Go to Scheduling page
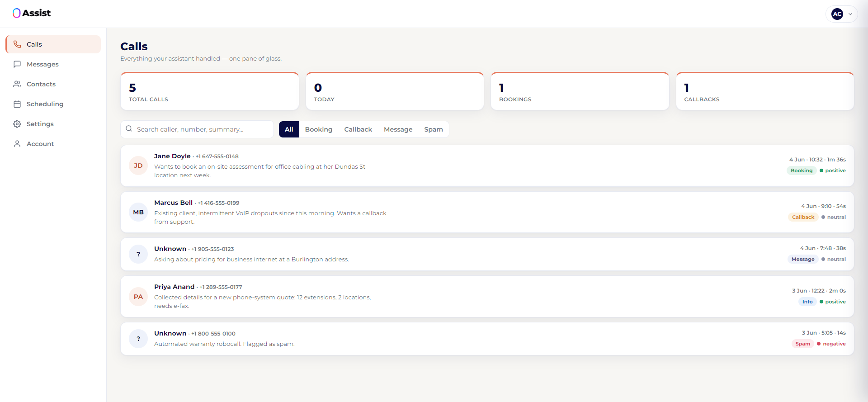The image size is (868, 402). click(x=53, y=104)
